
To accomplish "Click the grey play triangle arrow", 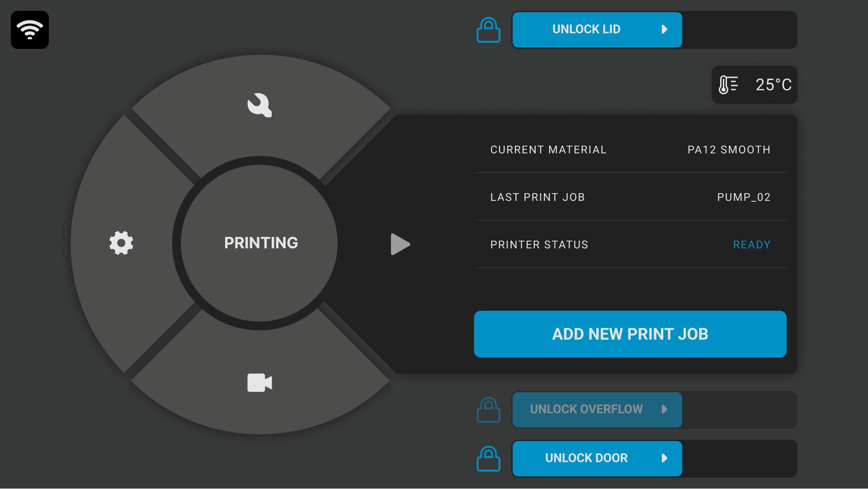I will [x=400, y=244].
